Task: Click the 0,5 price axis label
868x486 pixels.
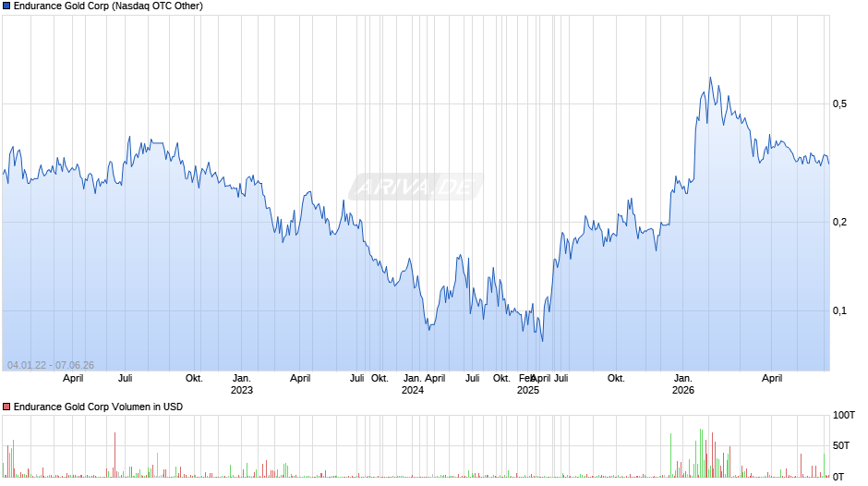Action: coord(839,103)
